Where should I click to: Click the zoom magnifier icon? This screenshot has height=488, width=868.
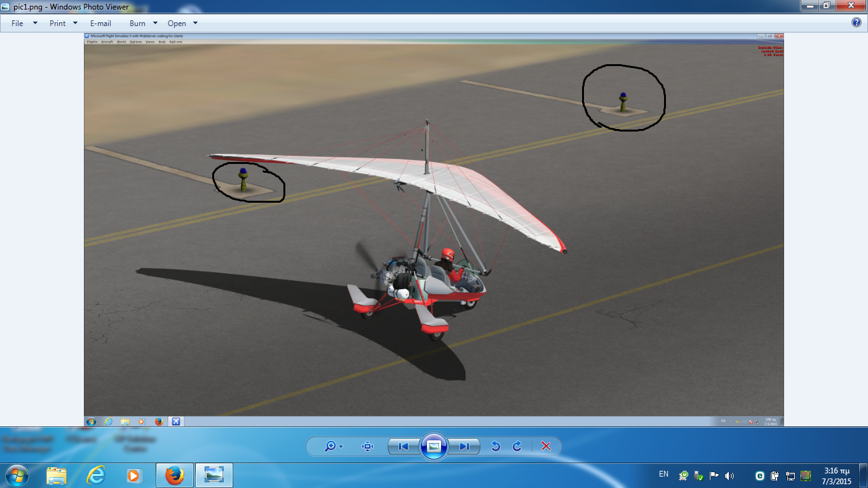330,447
